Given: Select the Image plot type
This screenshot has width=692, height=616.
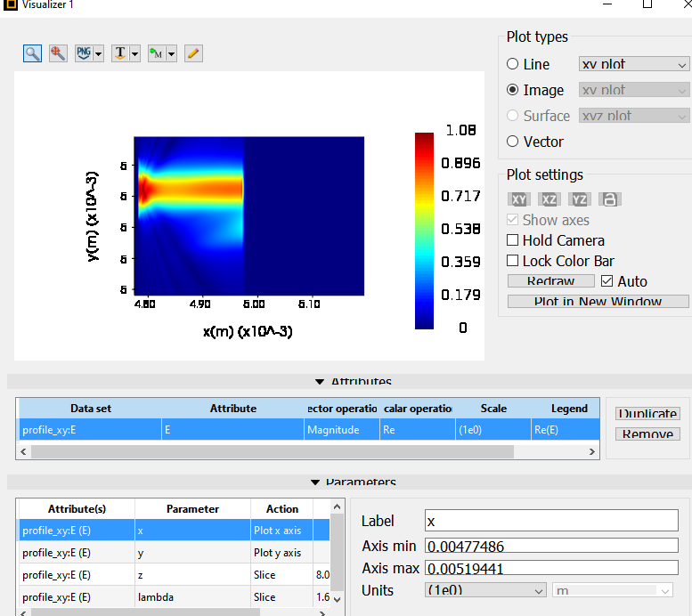Looking at the screenshot, I should point(512,90).
